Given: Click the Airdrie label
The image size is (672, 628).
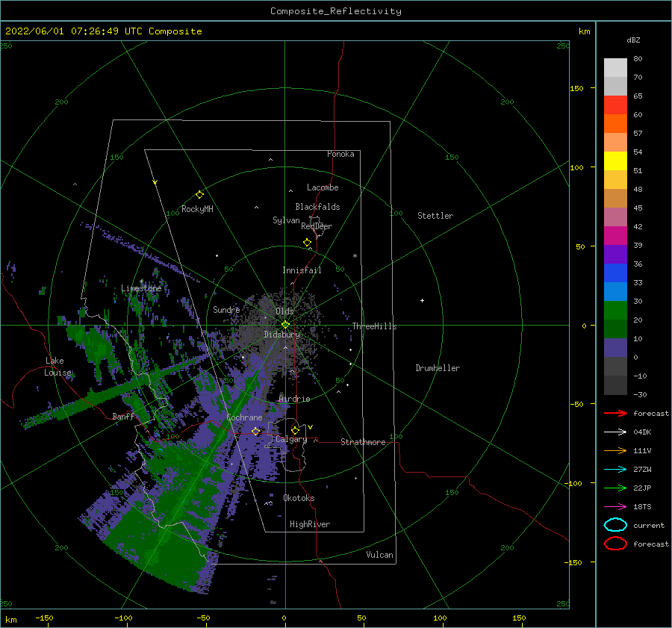Looking at the screenshot, I should tap(294, 399).
